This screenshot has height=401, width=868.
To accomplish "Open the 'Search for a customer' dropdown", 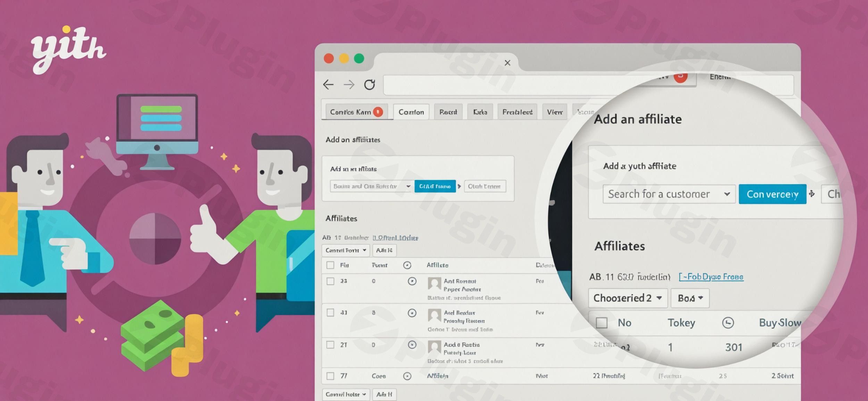I will (x=669, y=194).
